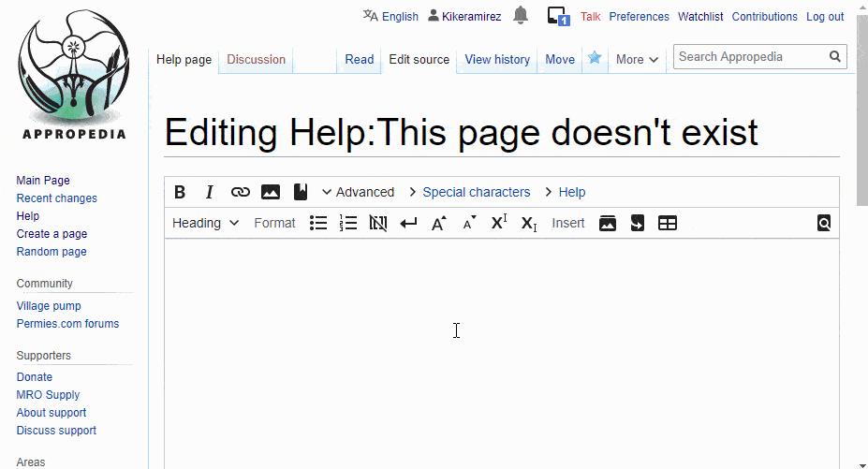
Task: Insert a link using the chain icon
Action: point(241,192)
